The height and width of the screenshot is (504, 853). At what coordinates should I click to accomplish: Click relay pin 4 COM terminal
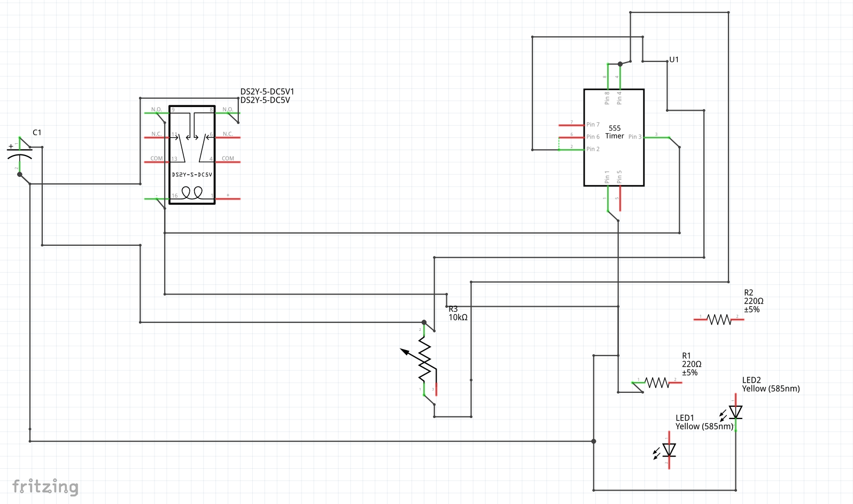tap(228, 162)
